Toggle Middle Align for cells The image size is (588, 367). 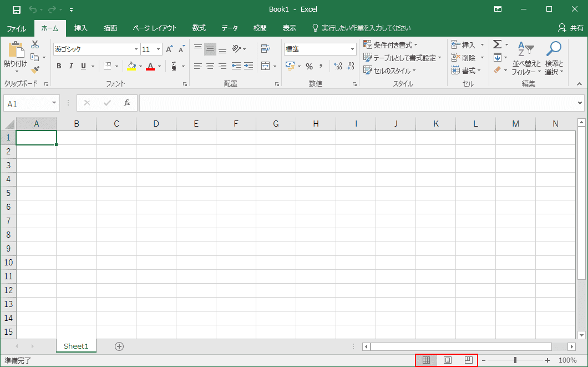point(210,49)
